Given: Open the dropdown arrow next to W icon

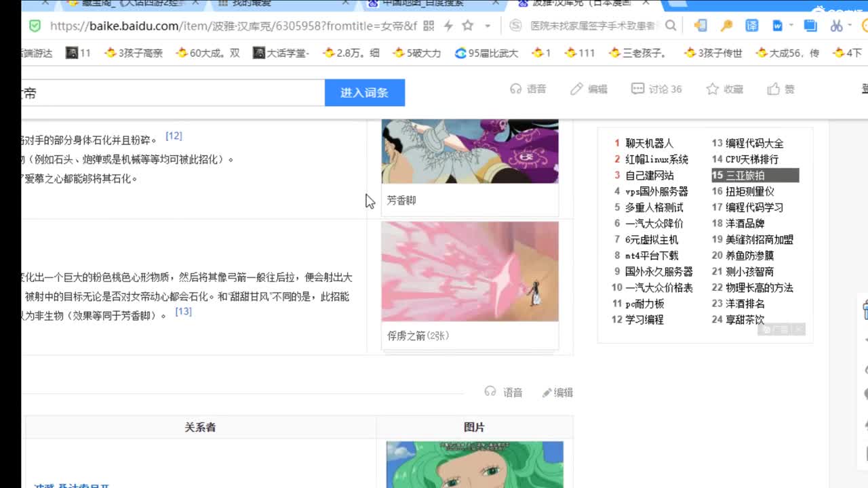Looking at the screenshot, I should pos(791,26).
